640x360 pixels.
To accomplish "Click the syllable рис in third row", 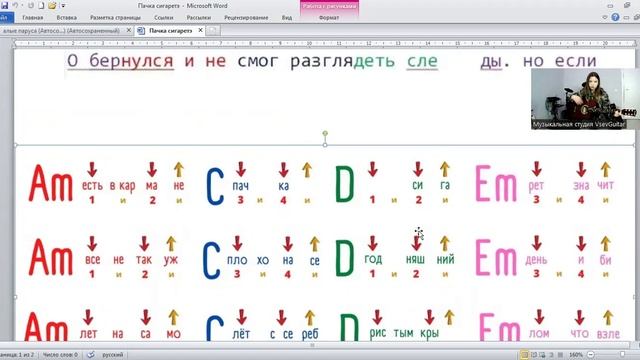I will coord(378,333).
